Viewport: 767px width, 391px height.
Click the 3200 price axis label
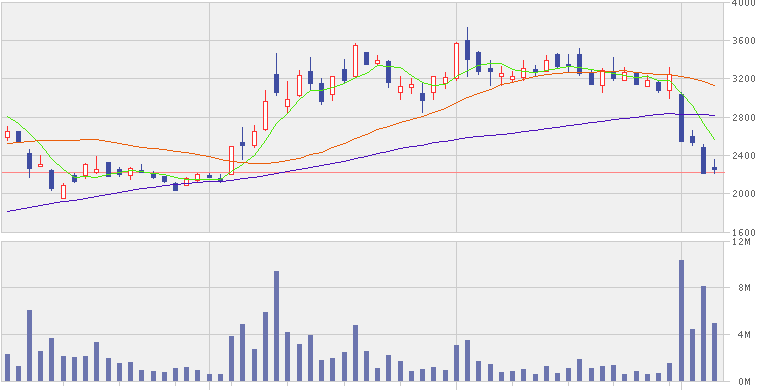point(744,79)
